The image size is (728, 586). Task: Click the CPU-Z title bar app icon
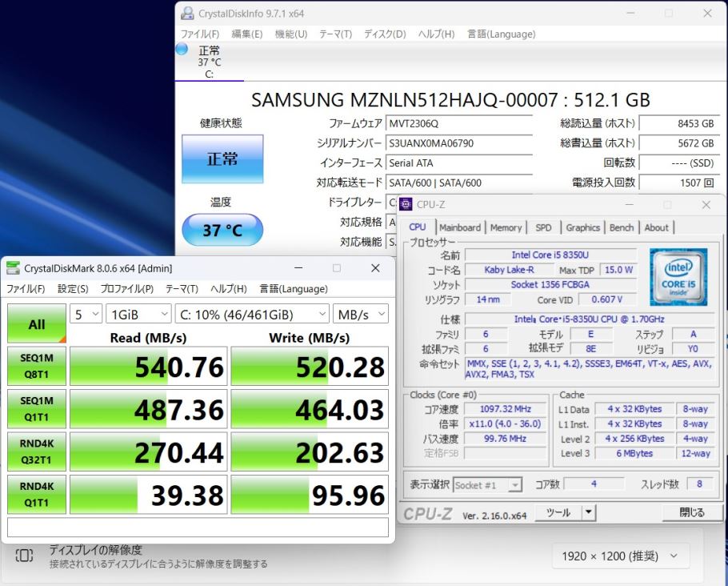(x=406, y=204)
